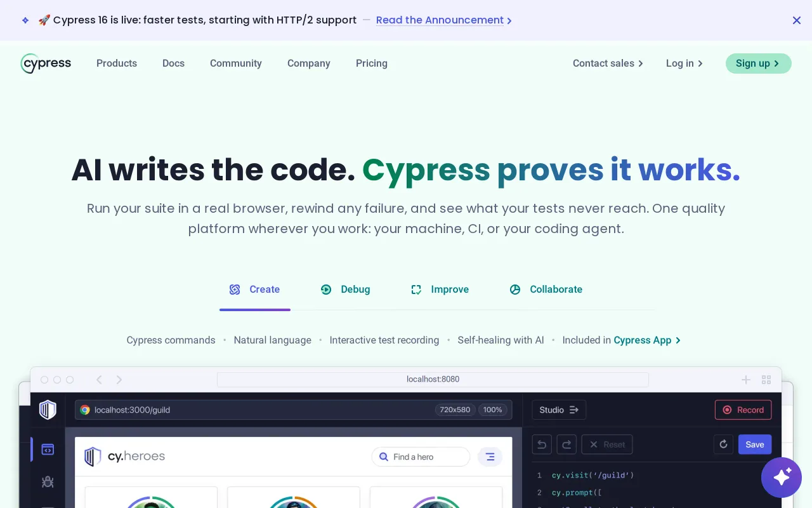Click the redo arrow in Studio panel
The image size is (812, 508).
point(566,444)
